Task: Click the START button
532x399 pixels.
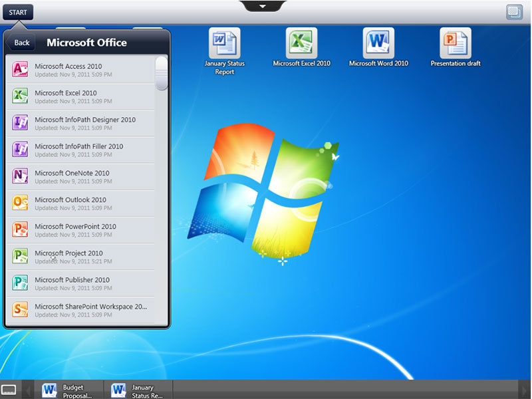Action: tap(18, 12)
